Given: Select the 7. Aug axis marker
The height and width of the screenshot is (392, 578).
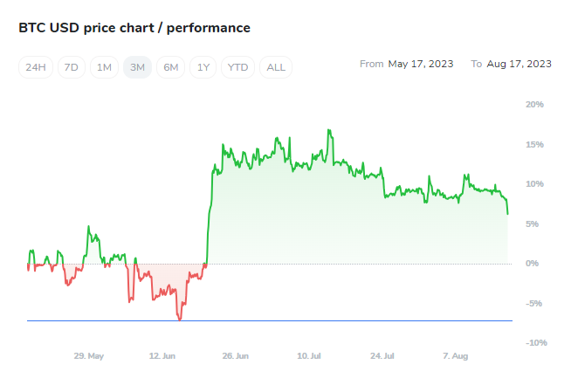Looking at the screenshot, I should [x=456, y=356].
